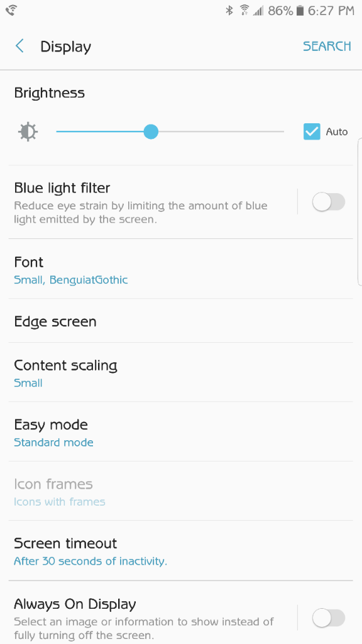The image size is (362, 644).
Task: Open Always On Display description
Action: [x=144, y=628]
